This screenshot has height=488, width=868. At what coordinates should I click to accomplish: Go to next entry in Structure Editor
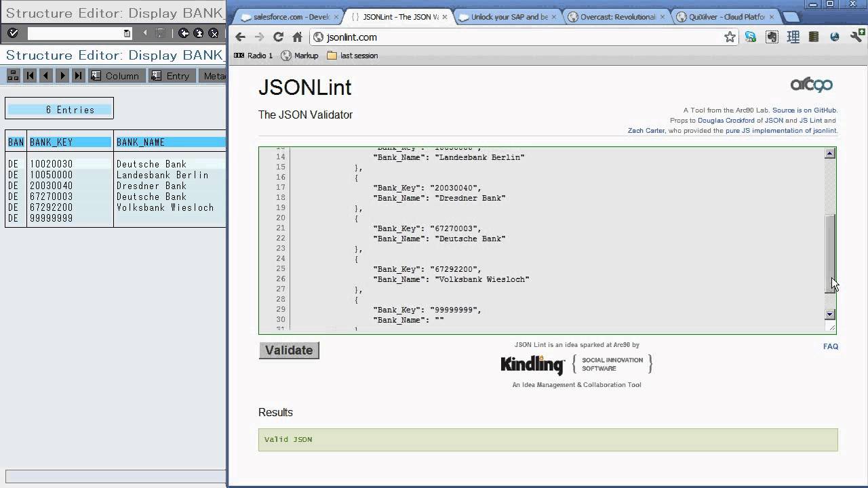coord(62,76)
